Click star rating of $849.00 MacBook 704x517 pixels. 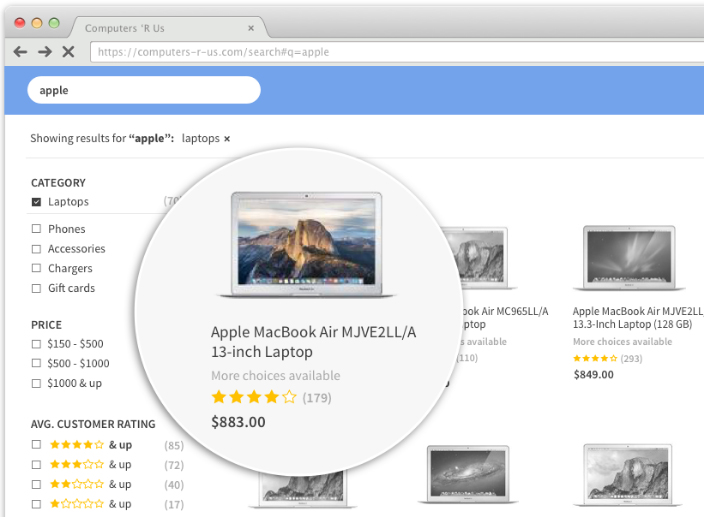coord(594,358)
